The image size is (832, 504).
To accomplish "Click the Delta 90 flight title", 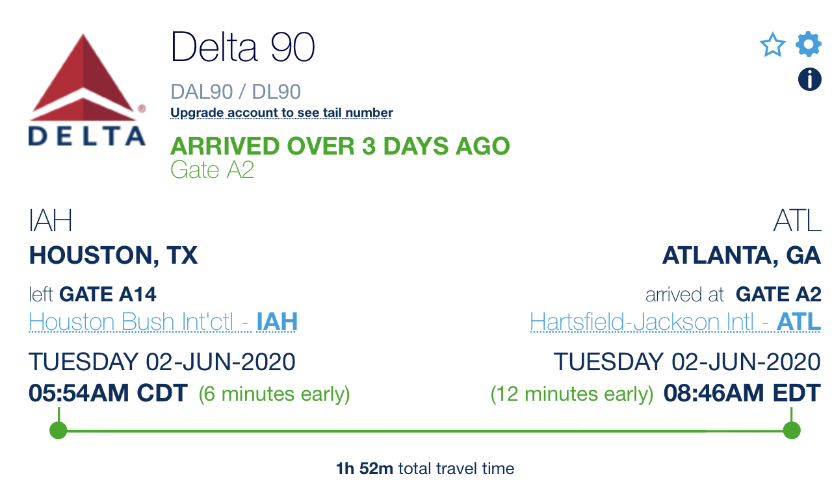I will click(243, 47).
